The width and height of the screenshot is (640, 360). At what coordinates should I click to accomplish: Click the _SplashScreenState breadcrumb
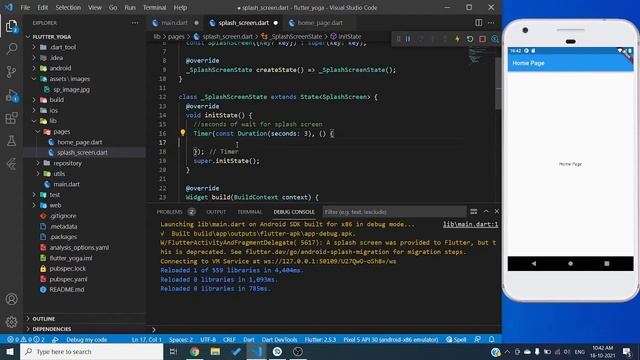coord(296,36)
